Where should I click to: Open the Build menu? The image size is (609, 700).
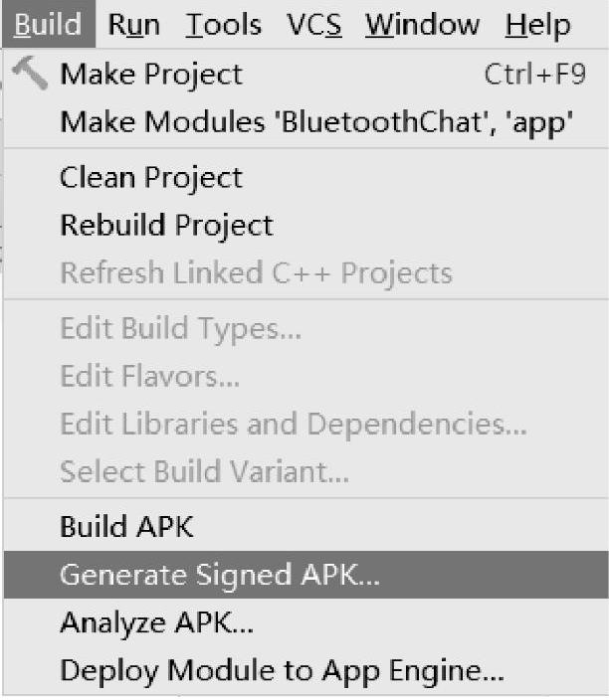click(x=49, y=24)
